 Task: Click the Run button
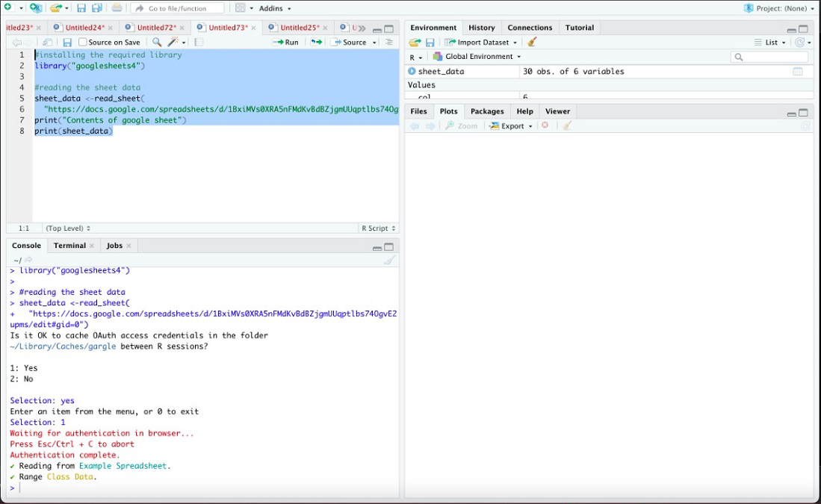pyautogui.click(x=286, y=43)
